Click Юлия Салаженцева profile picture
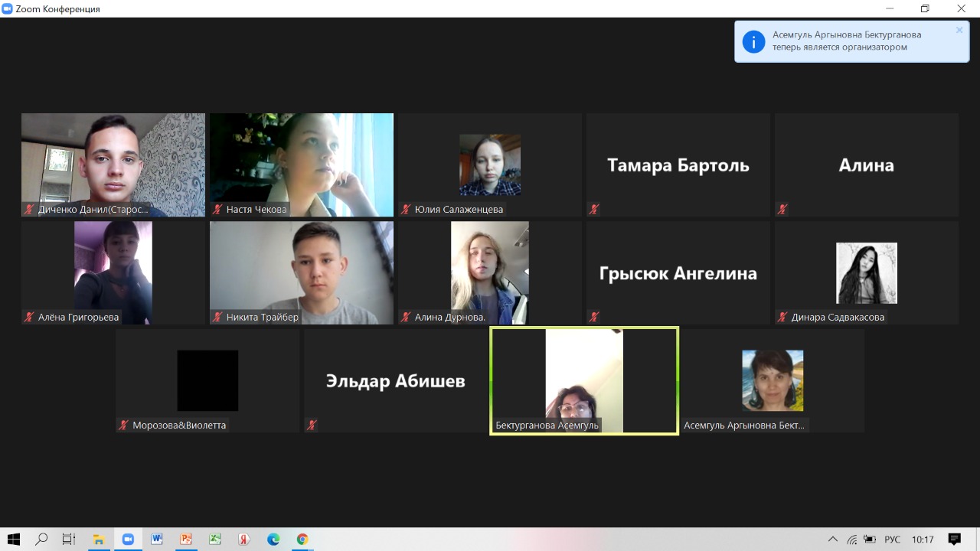 pos(490,165)
